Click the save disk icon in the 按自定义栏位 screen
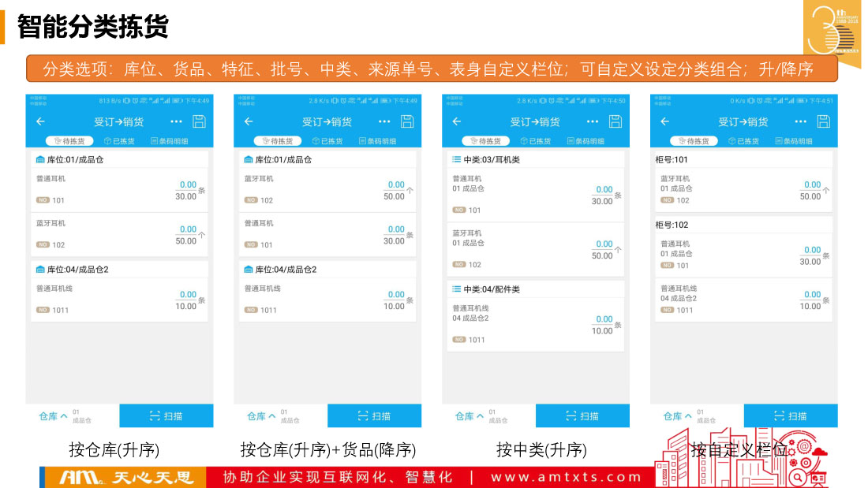 point(823,121)
